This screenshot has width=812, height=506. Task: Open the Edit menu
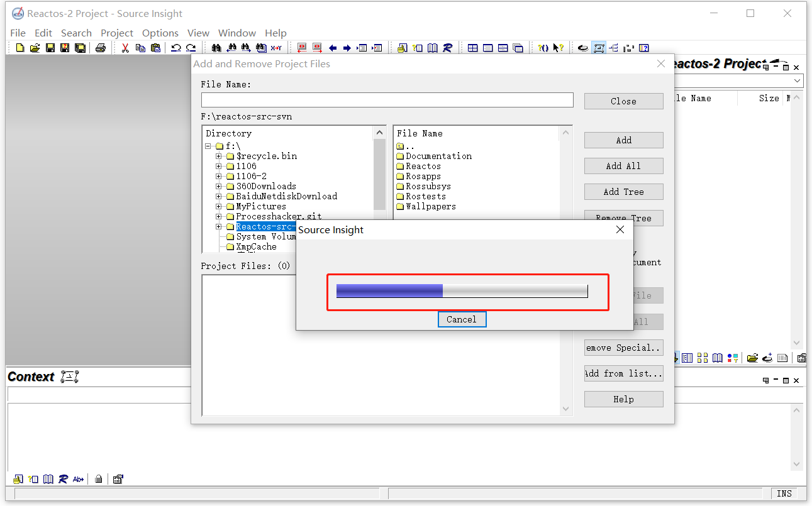click(x=43, y=33)
